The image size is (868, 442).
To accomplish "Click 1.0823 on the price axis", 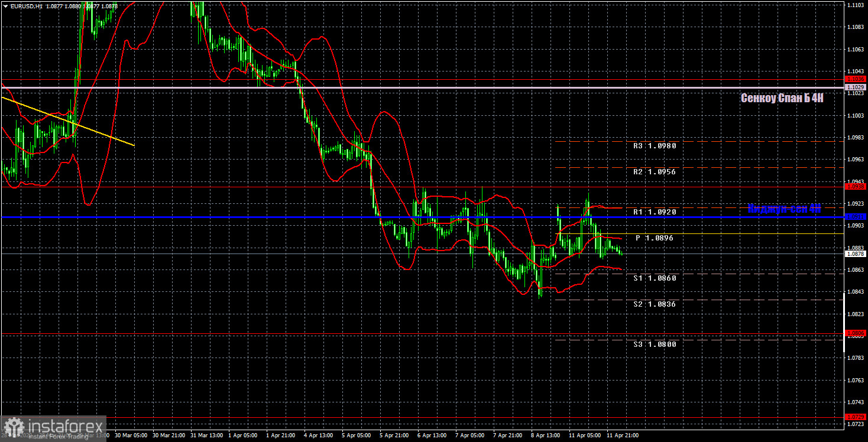I will point(856,314).
